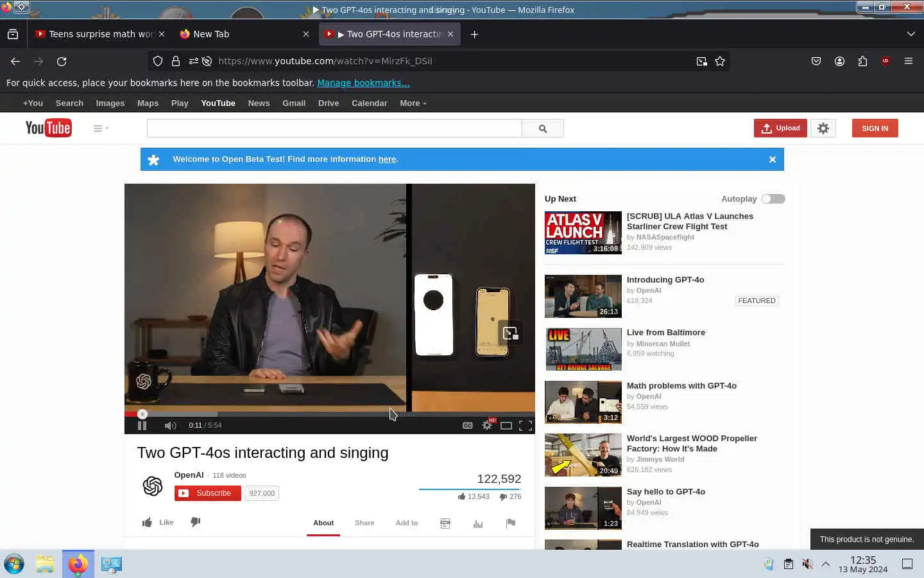The height and width of the screenshot is (578, 924).
Task: Open Firefox View icon
Action: click(x=13, y=34)
